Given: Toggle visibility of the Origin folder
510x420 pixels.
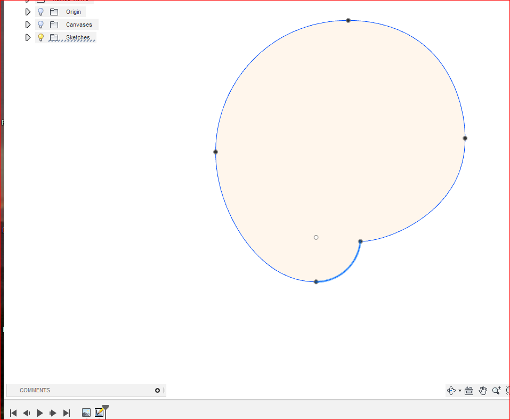Looking at the screenshot, I should click(x=41, y=11).
